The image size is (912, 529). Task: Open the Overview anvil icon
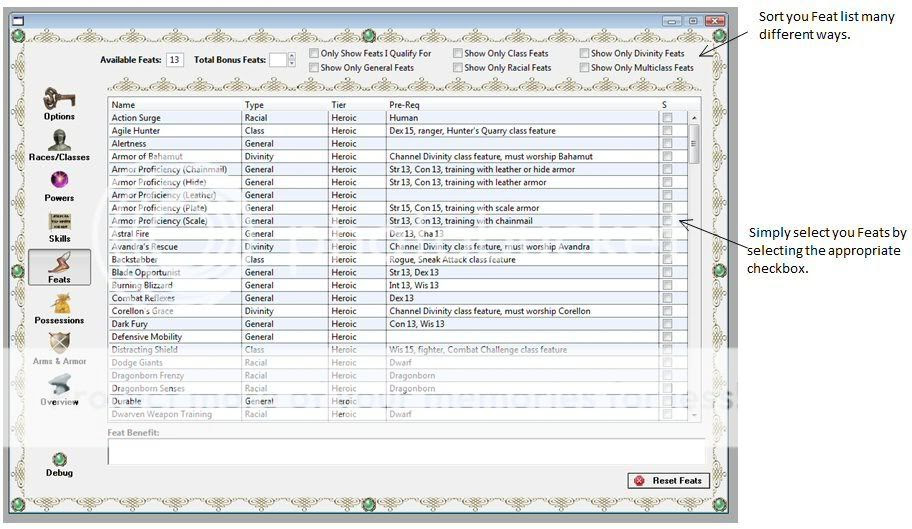pos(59,384)
